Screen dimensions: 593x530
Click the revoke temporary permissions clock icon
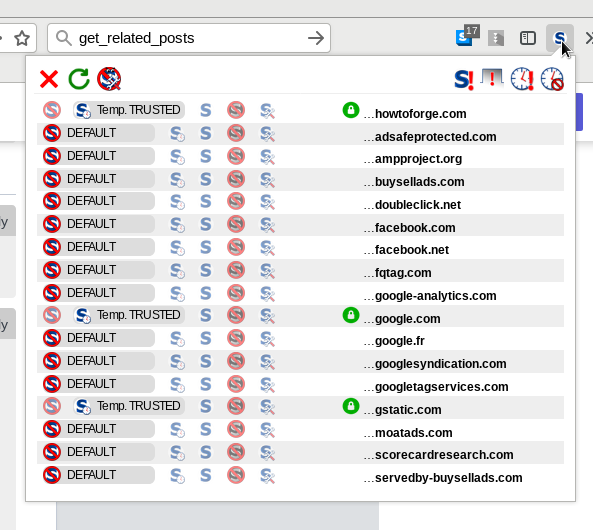coord(552,79)
